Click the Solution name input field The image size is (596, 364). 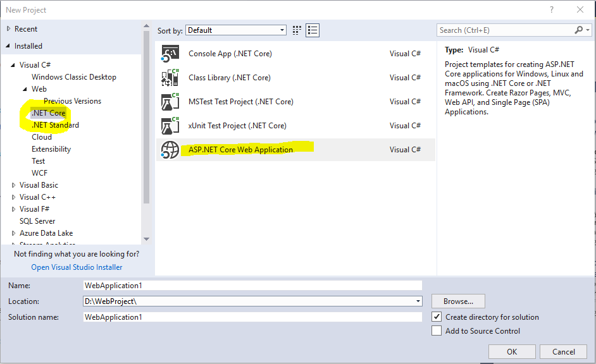pos(252,317)
